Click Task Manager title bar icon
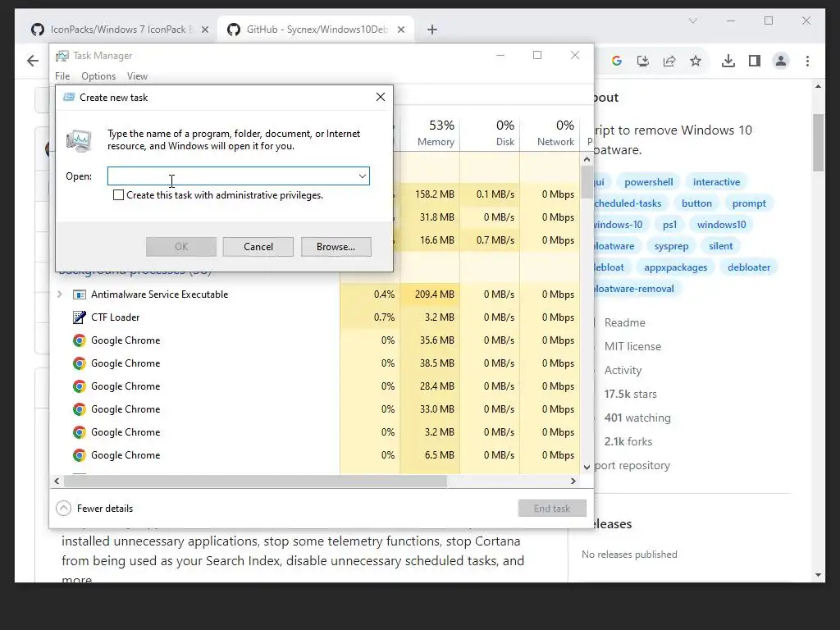The height and width of the screenshot is (630, 840). [x=62, y=56]
